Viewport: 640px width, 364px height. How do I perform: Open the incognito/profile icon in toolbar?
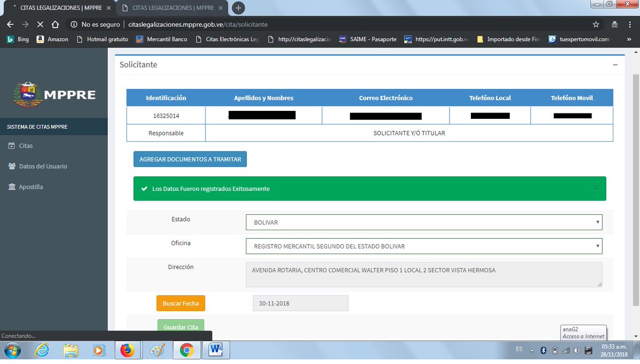tap(614, 25)
